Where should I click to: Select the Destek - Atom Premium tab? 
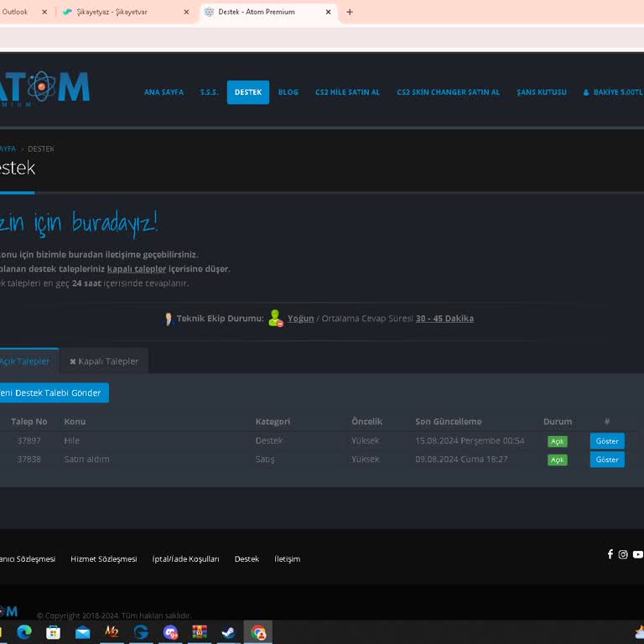tap(268, 12)
